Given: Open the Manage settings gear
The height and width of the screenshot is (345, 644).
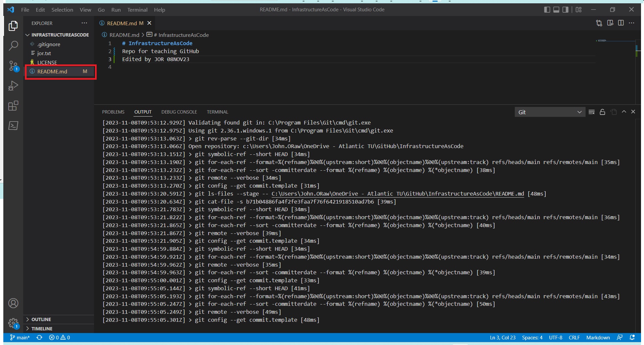Looking at the screenshot, I should click(x=13, y=323).
